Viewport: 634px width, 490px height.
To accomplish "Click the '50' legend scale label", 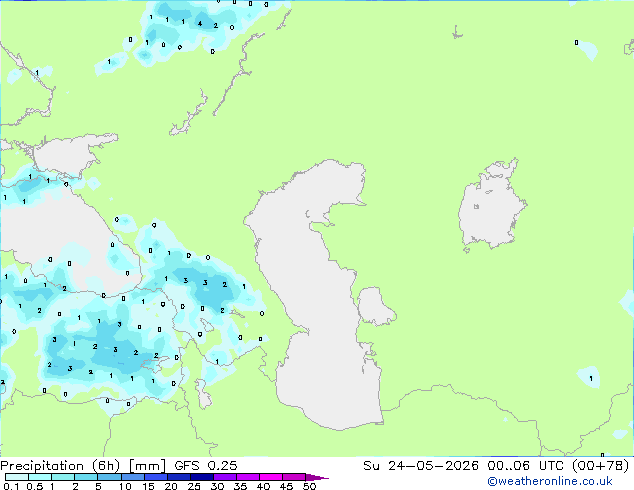I will (x=309, y=486).
